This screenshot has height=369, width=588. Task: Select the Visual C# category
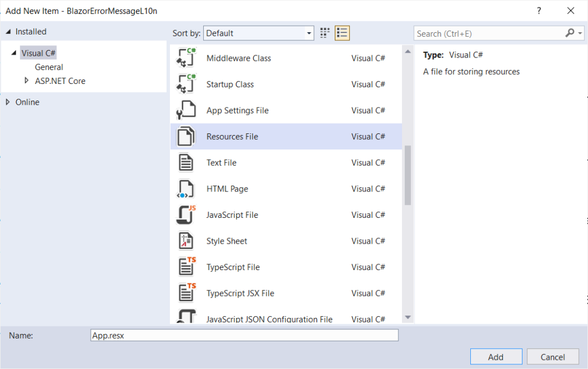click(38, 53)
